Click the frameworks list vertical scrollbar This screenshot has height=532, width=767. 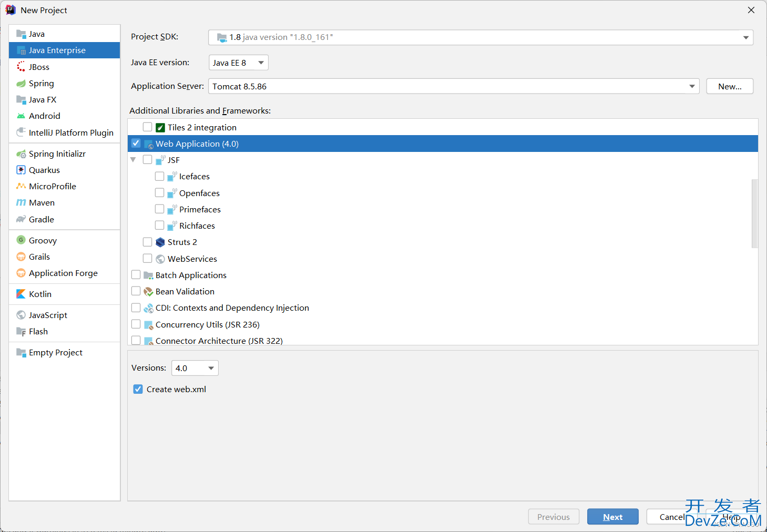click(755, 213)
